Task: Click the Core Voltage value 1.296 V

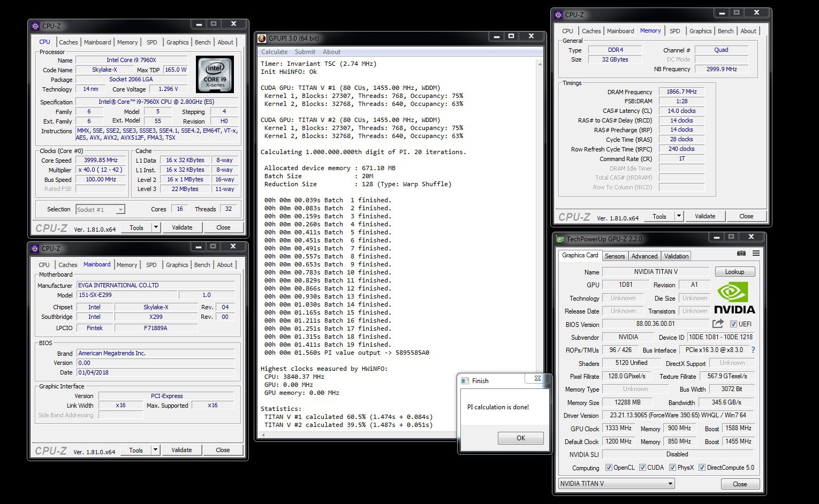Action: point(168,89)
